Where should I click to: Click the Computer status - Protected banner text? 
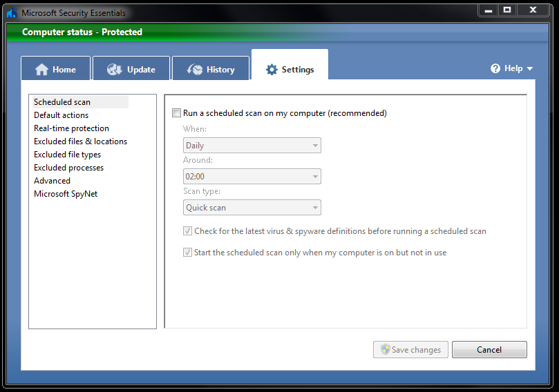pos(82,32)
